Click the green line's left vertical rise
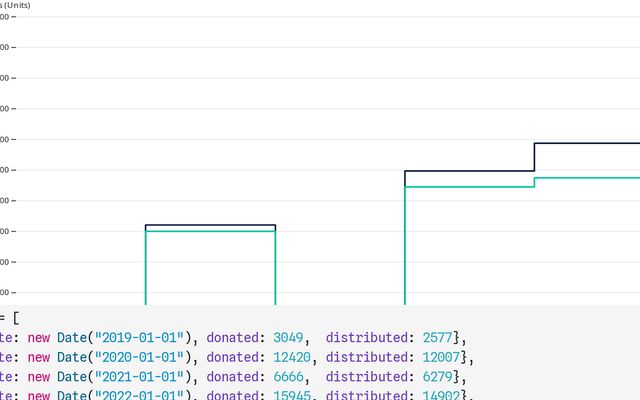Viewport: 640px width, 400px height. pyautogui.click(x=146, y=268)
